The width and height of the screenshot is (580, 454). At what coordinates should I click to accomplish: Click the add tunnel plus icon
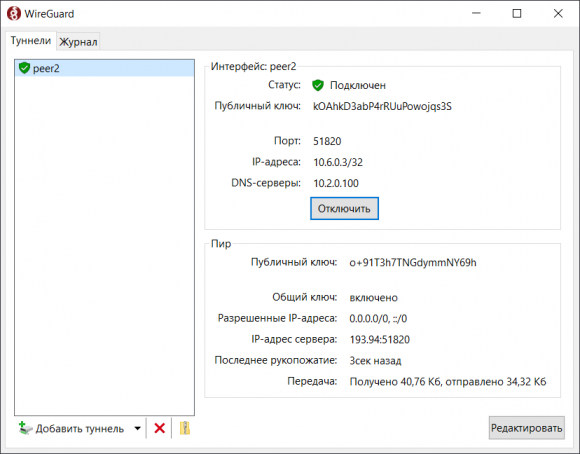[x=25, y=428]
